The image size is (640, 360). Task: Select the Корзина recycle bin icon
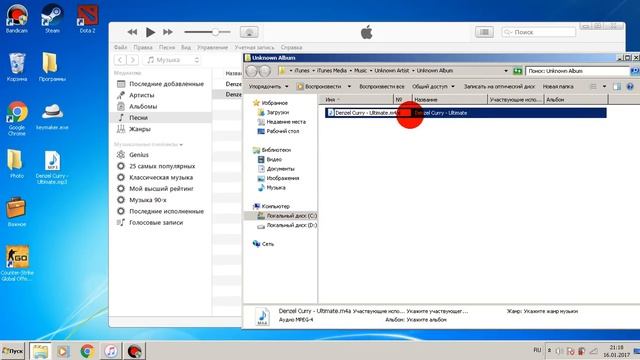click(x=17, y=67)
